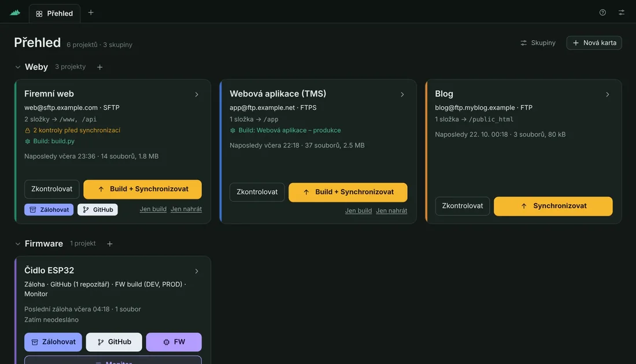This screenshot has width=636, height=364.
Task: Click the GitHub branch button on Firemní web
Action: pos(98,210)
